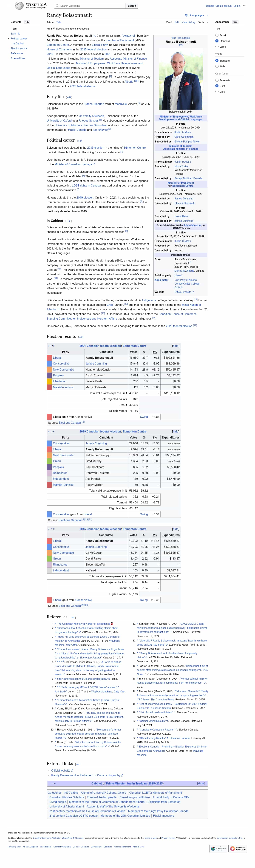Hide the Contents sidebar
The image size is (255, 868).
(x=27, y=22)
